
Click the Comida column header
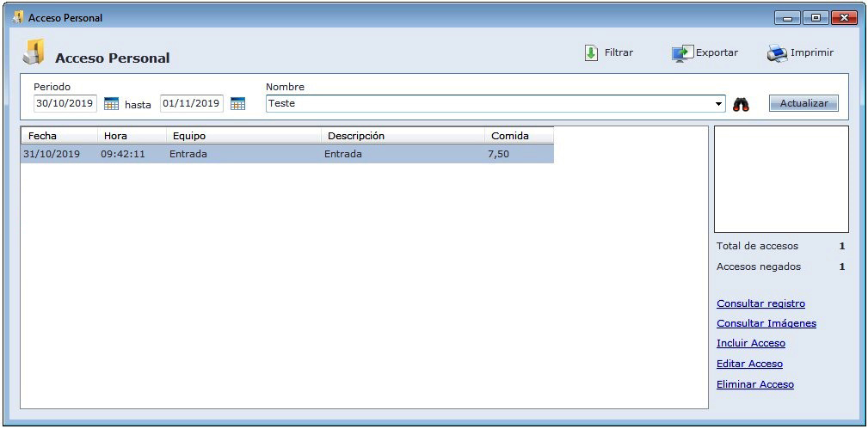pyautogui.click(x=518, y=136)
